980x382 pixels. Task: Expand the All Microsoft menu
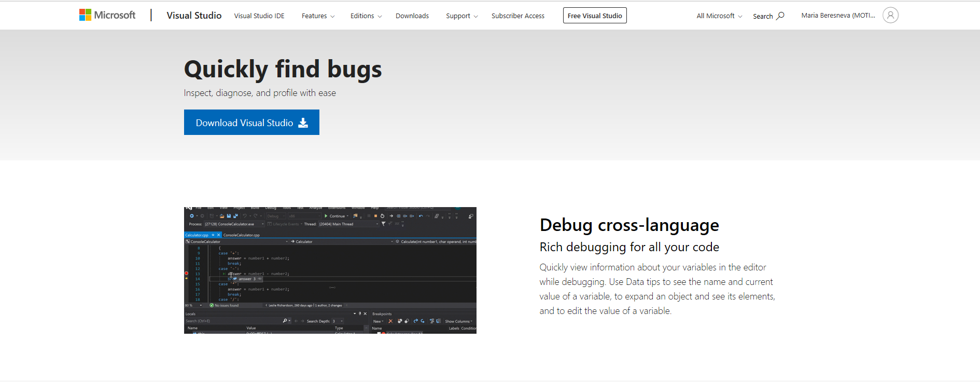(719, 16)
